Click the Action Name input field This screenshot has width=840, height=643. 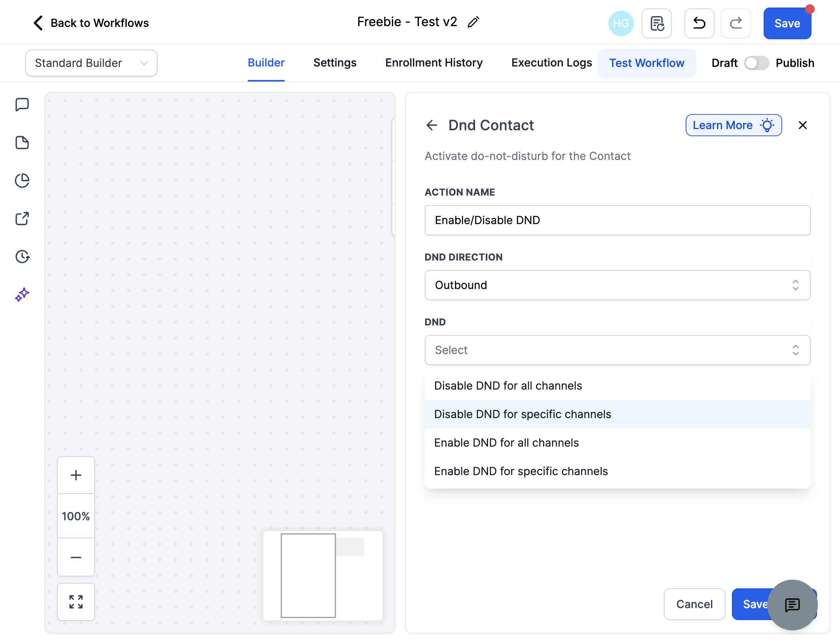pyautogui.click(x=618, y=220)
